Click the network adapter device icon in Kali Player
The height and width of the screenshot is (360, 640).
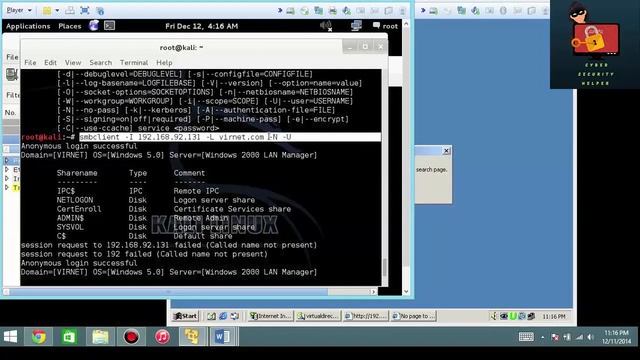(x=319, y=11)
